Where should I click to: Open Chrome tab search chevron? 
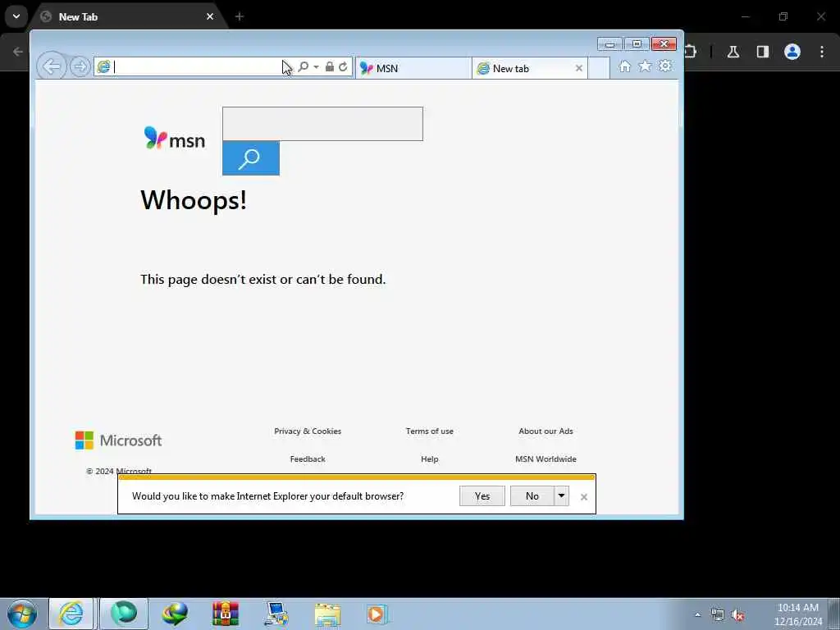point(16,16)
